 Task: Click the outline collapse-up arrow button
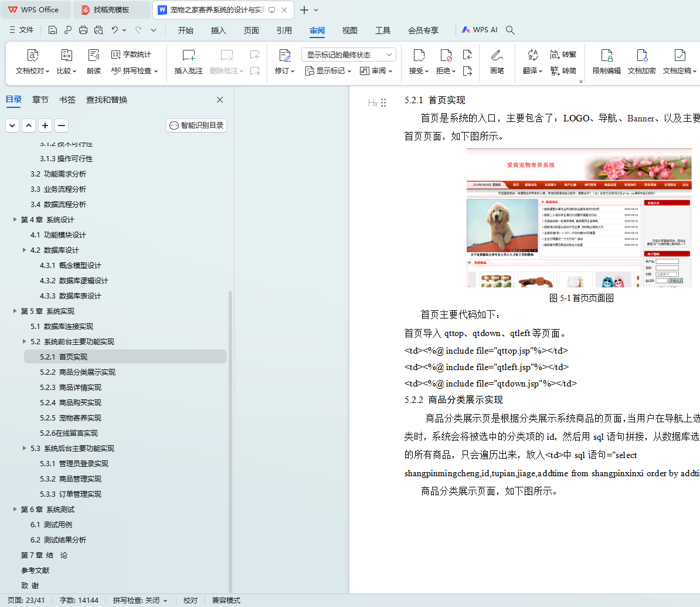click(x=29, y=126)
